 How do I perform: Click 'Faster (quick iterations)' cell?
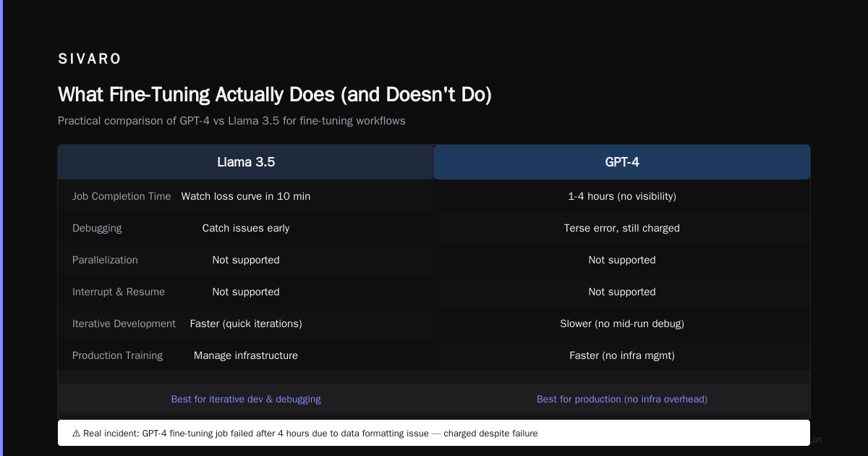pos(246,324)
